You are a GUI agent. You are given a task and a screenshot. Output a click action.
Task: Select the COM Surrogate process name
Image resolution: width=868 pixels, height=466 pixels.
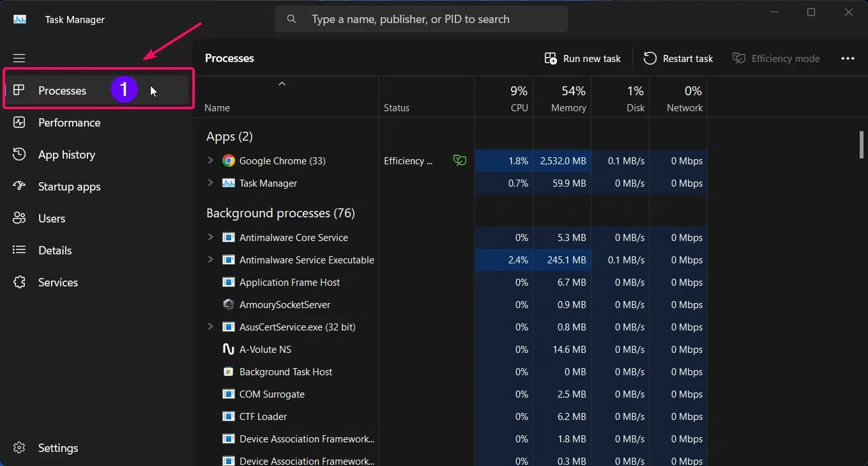click(x=272, y=394)
